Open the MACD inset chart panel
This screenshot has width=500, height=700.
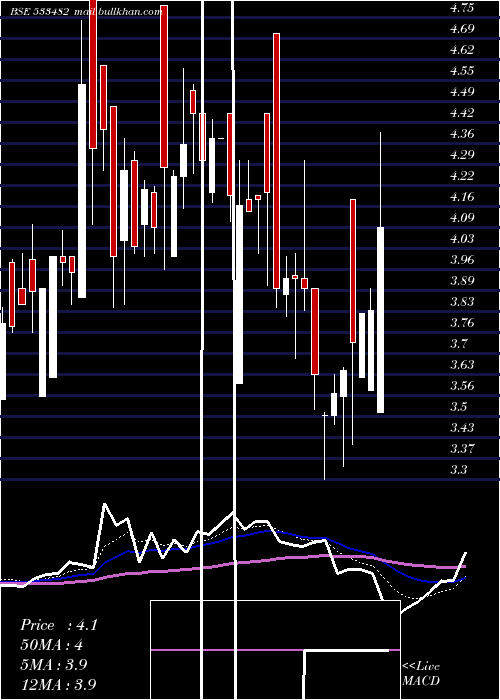[275, 650]
